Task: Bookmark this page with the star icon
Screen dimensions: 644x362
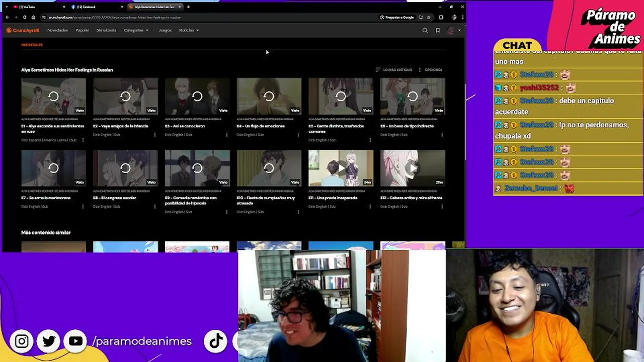Action: click(x=429, y=17)
